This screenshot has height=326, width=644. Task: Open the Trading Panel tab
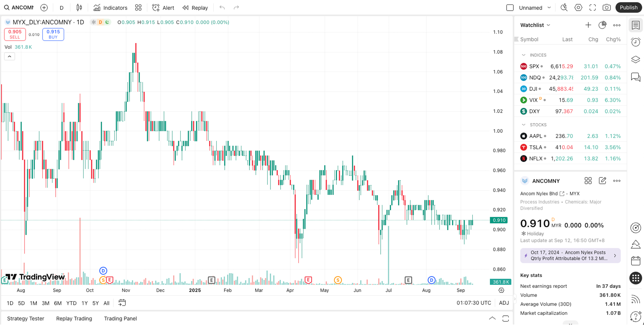pos(120,318)
